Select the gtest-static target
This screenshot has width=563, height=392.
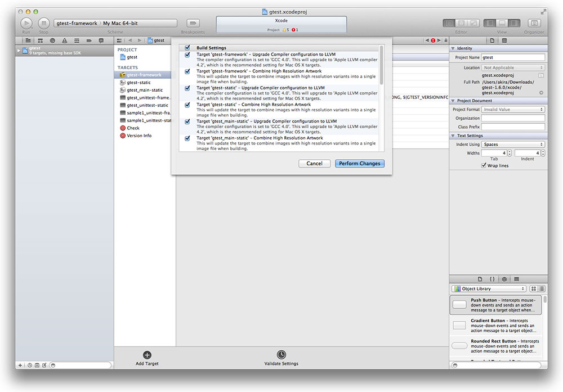tap(138, 83)
